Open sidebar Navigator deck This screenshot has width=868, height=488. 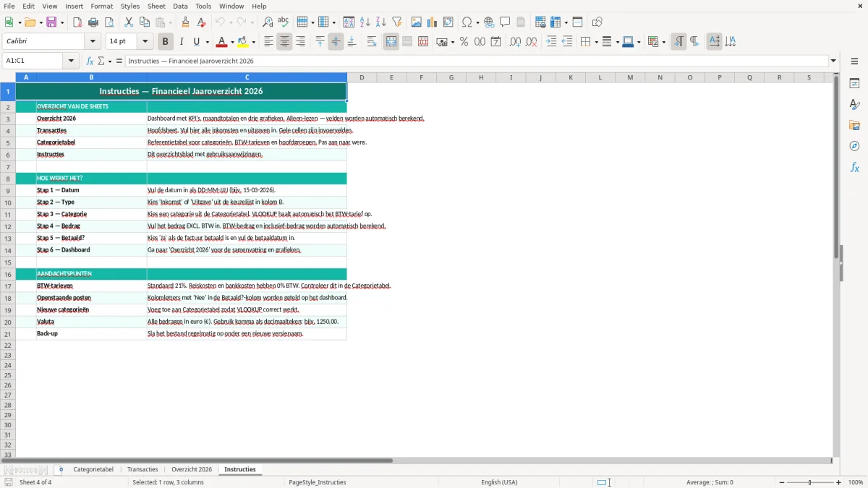click(854, 146)
